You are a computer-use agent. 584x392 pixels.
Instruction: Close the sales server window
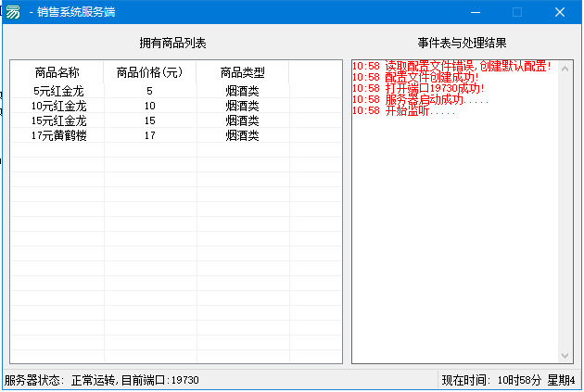coord(560,12)
